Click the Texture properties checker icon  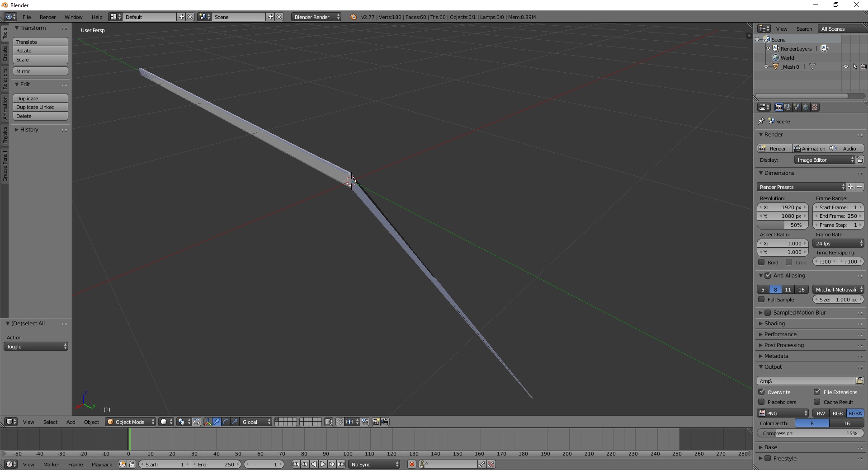pyautogui.click(x=815, y=107)
